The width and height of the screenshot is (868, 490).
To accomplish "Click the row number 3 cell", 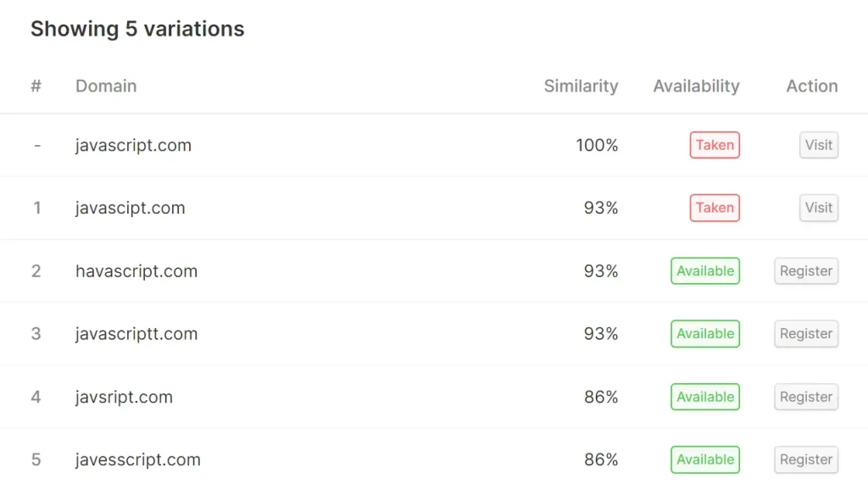I will pos(36,333).
